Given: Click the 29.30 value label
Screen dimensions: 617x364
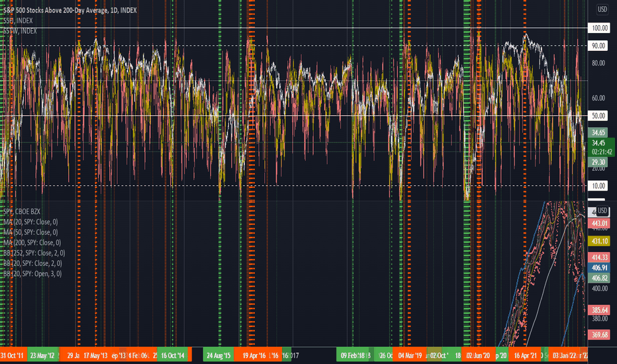Looking at the screenshot, I should [598, 162].
